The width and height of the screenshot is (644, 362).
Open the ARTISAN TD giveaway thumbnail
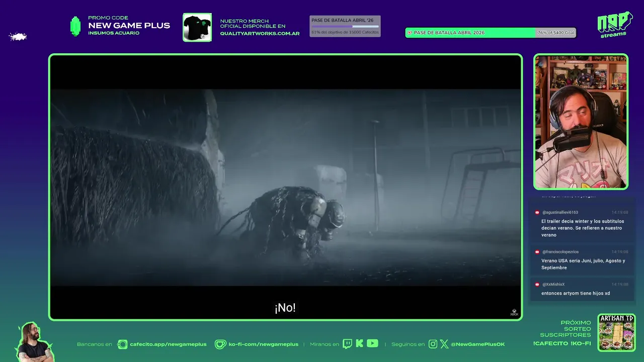[x=616, y=333]
